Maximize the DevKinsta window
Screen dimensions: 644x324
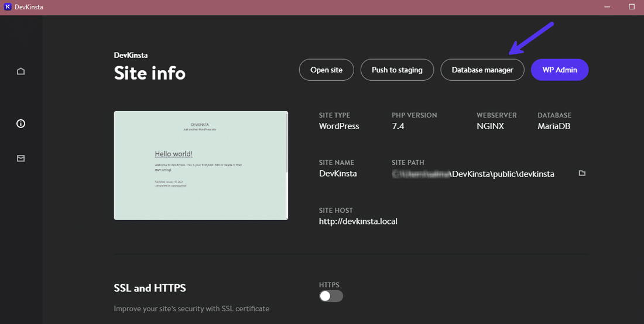[x=631, y=7]
